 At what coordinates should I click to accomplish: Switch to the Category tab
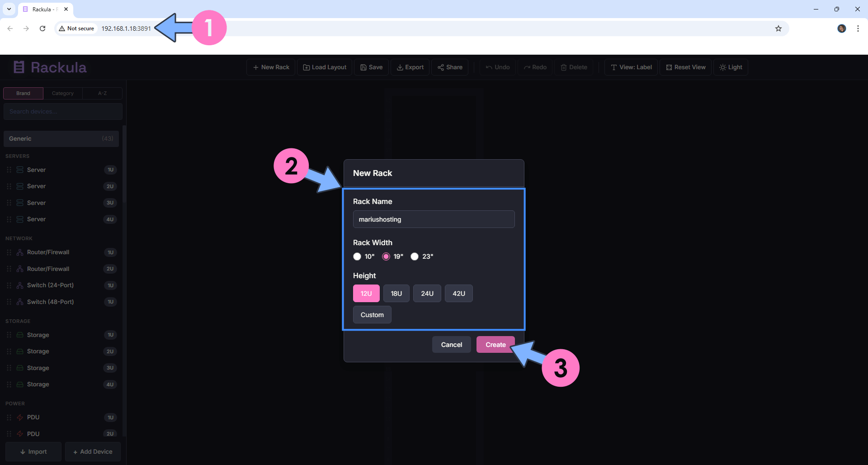[63, 93]
